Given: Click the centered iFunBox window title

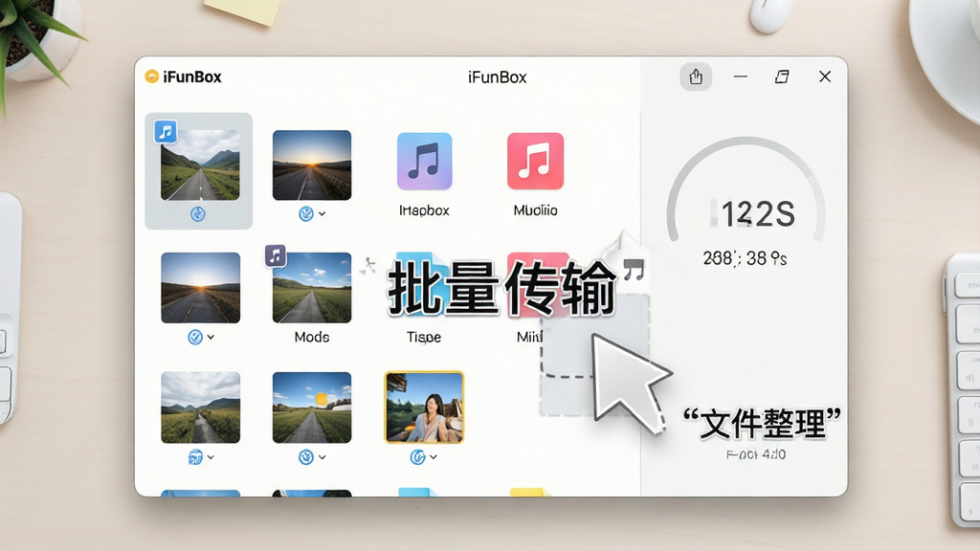Looking at the screenshot, I should [x=498, y=77].
